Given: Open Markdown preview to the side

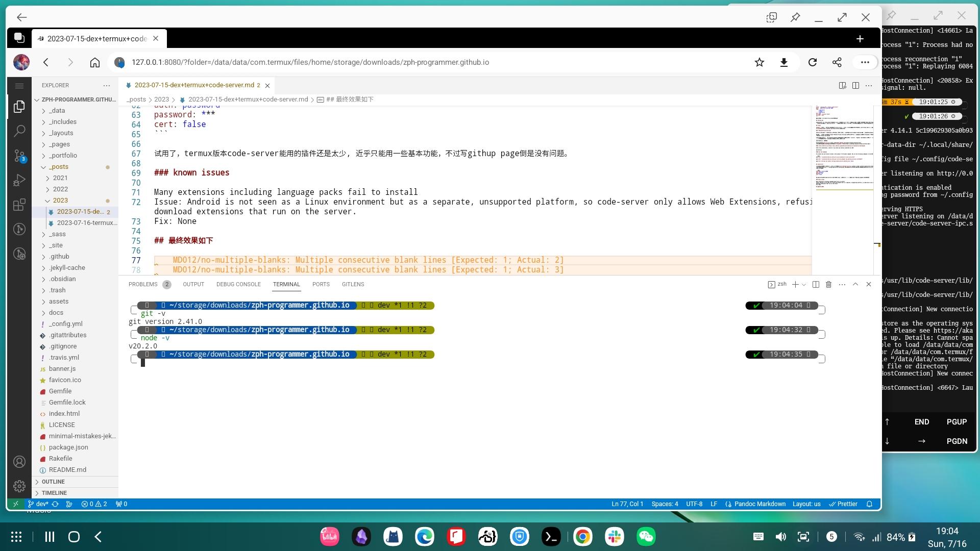Looking at the screenshot, I should point(843,85).
